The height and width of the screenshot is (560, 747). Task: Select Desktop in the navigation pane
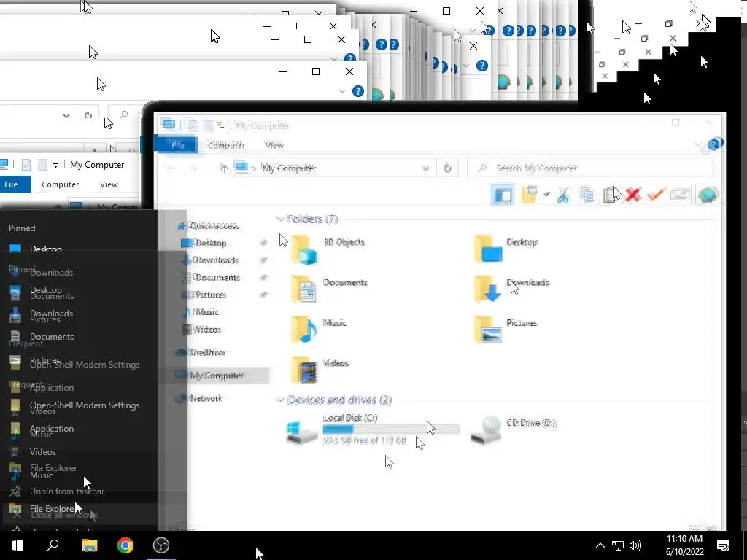click(x=204, y=243)
